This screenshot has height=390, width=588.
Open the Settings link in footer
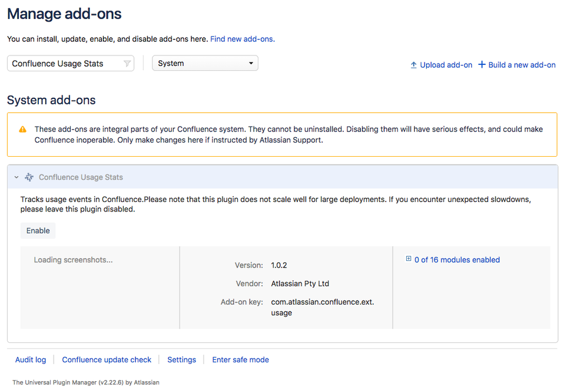tap(182, 359)
